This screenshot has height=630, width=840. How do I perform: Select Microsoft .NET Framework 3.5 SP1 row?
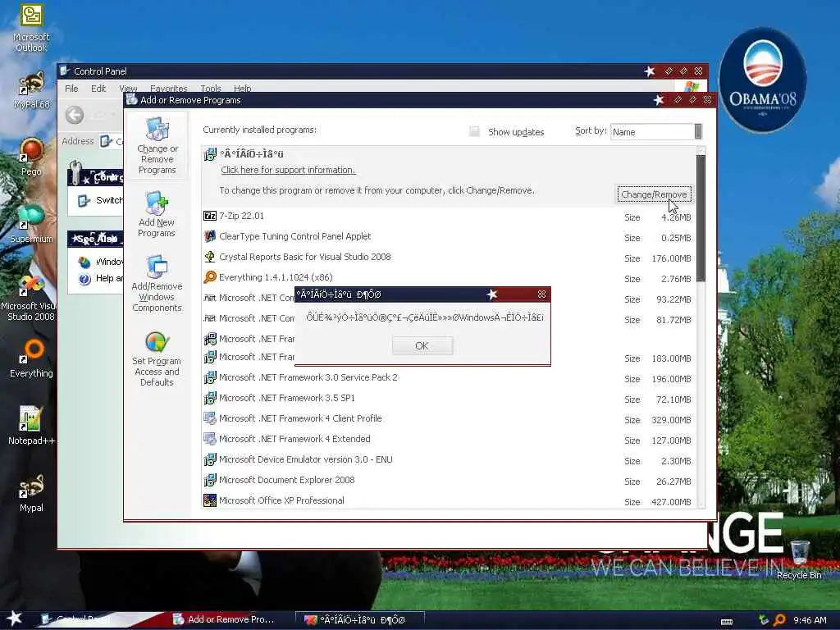coord(449,398)
